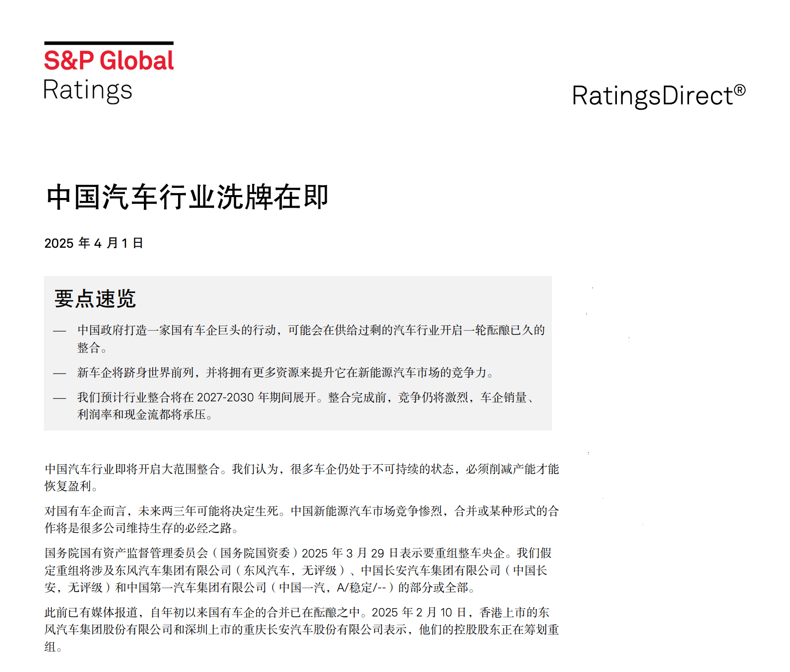
Task: Click the title 中国汽车行业洗牌在即
Action: pyautogui.click(x=187, y=197)
